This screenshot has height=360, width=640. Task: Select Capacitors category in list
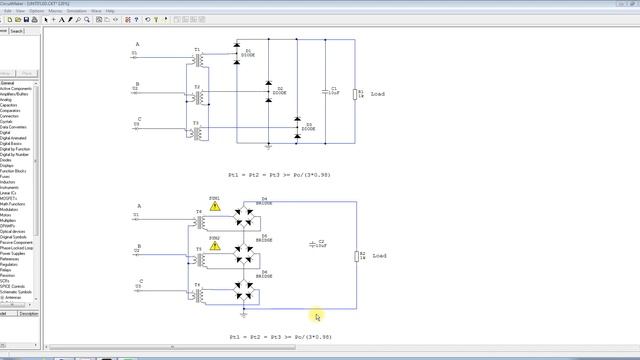(9, 105)
